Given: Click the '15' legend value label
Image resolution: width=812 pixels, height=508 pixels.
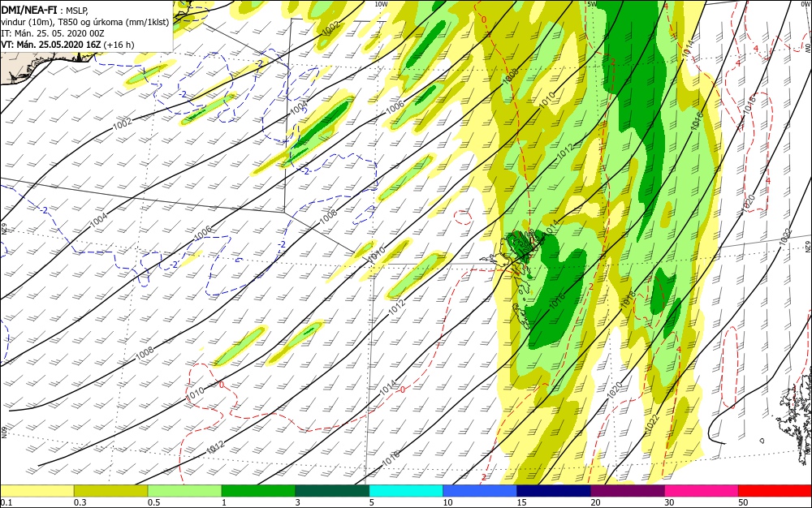Looking at the screenshot, I should [x=521, y=502].
